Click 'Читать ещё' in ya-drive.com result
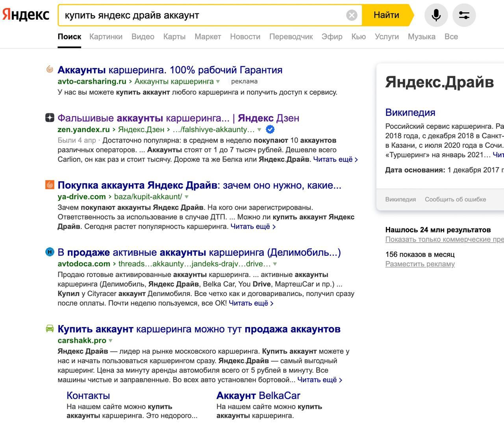504x427 pixels. (x=253, y=226)
